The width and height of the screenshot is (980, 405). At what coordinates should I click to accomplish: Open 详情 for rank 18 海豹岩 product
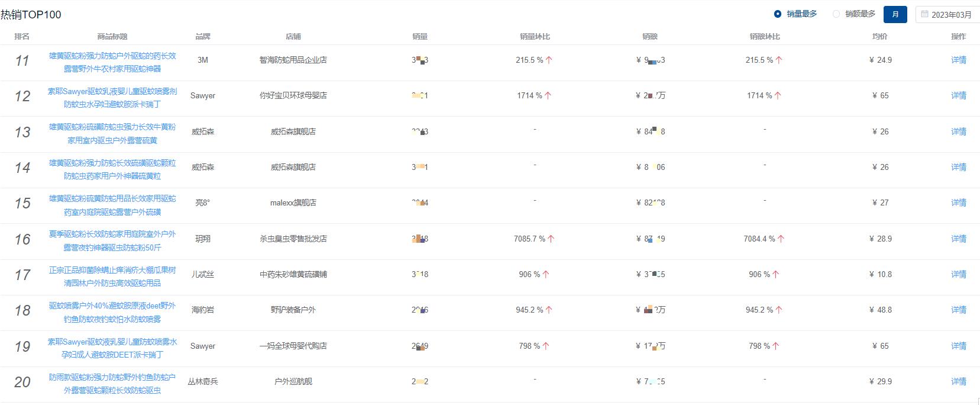959,310
